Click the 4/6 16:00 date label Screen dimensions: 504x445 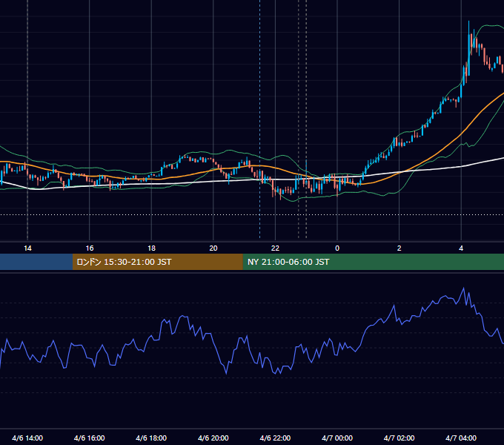[90, 438]
